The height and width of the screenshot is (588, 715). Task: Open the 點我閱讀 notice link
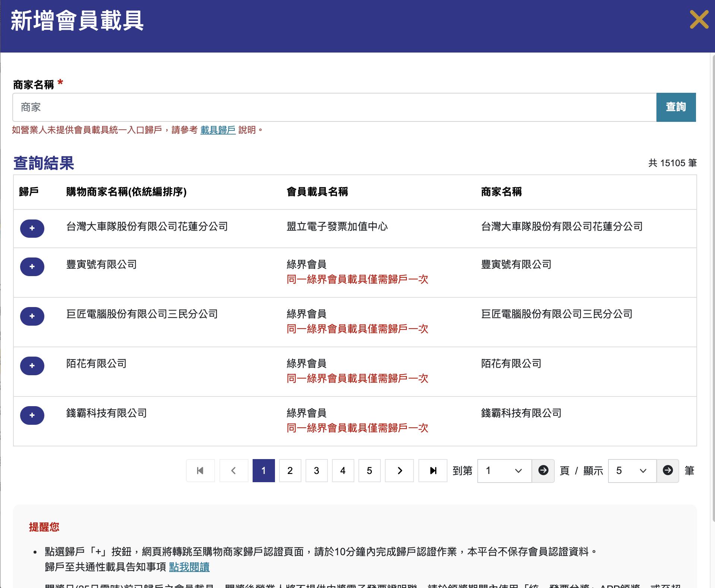coord(189,567)
